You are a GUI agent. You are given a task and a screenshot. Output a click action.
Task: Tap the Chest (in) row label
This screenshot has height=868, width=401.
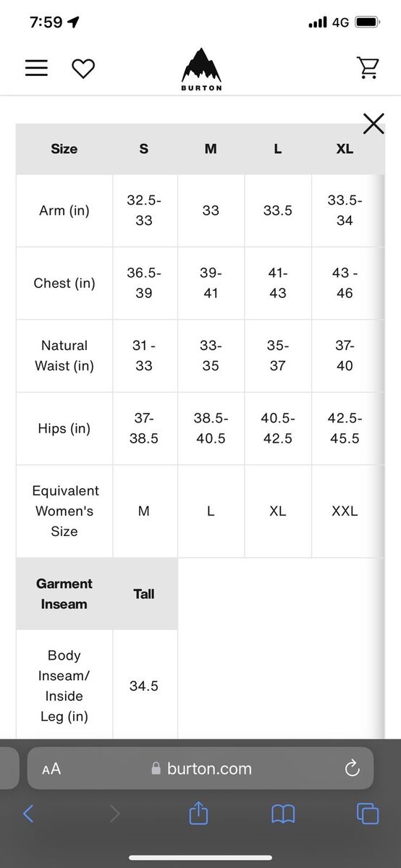pyautogui.click(x=64, y=284)
